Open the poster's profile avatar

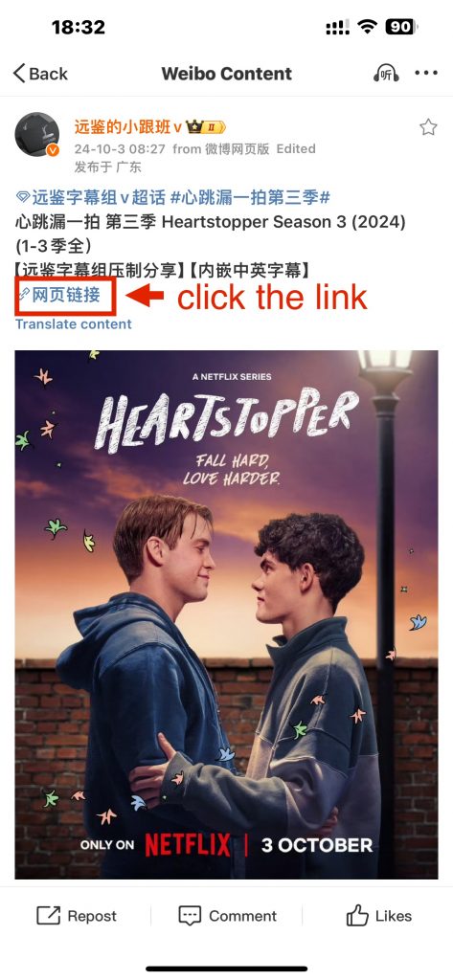37,134
